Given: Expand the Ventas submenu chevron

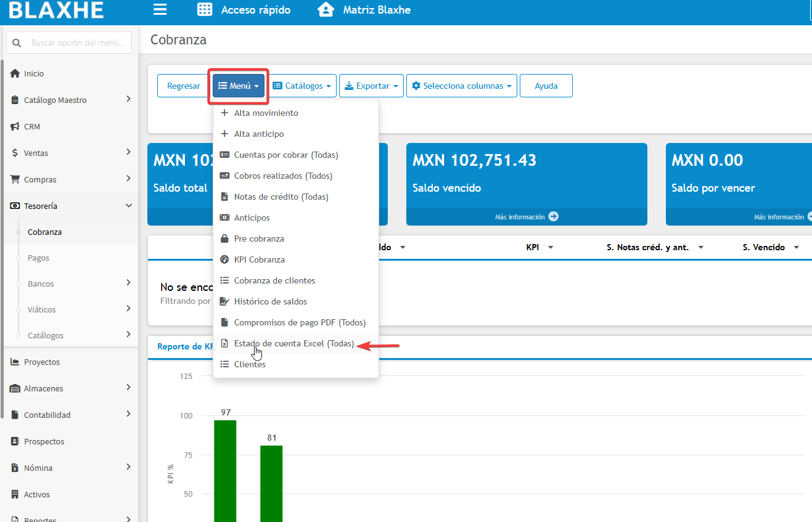Looking at the screenshot, I should click(128, 152).
